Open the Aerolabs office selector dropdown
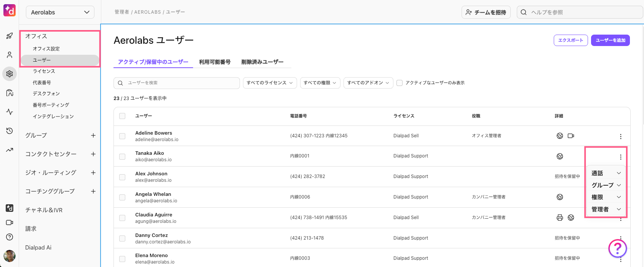644x267 pixels. pos(60,12)
